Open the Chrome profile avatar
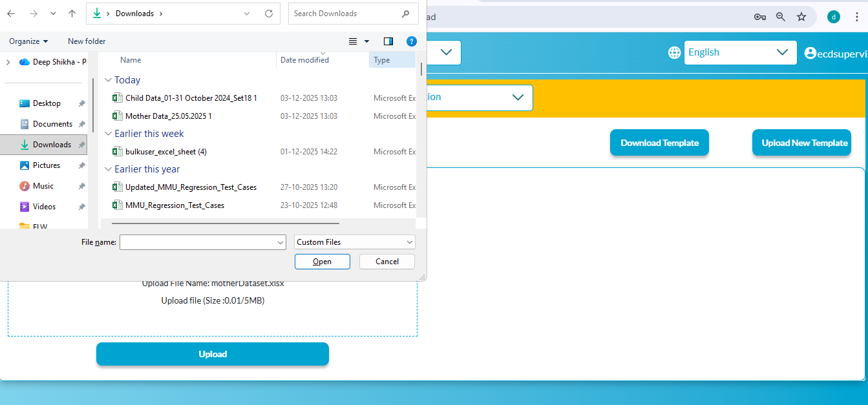 (834, 17)
